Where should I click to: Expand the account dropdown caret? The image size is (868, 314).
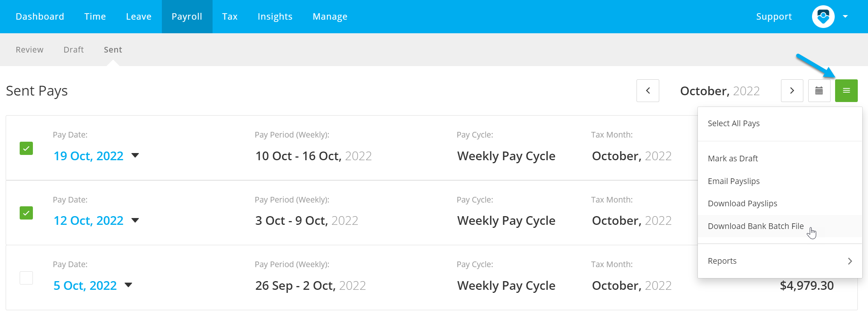point(845,17)
